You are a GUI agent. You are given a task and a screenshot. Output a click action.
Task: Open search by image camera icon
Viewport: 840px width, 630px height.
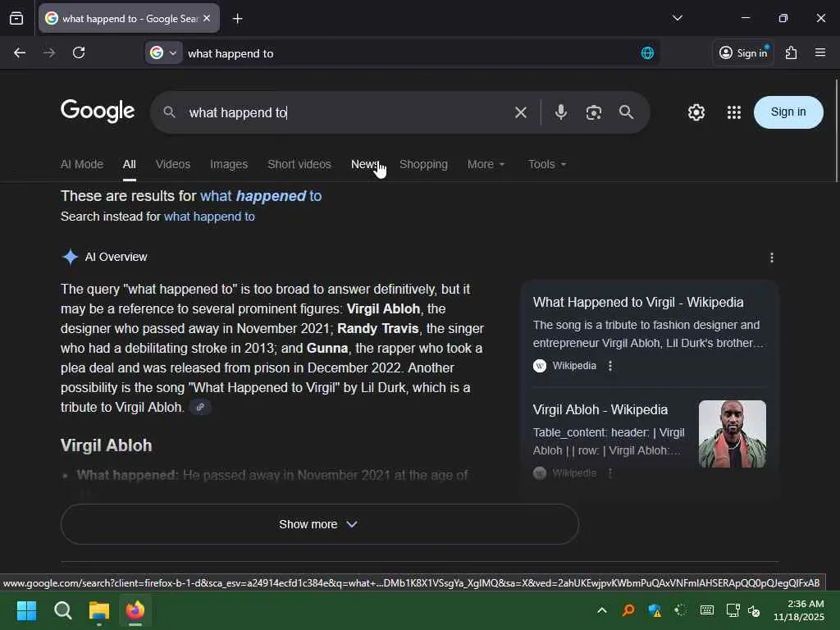tap(594, 112)
